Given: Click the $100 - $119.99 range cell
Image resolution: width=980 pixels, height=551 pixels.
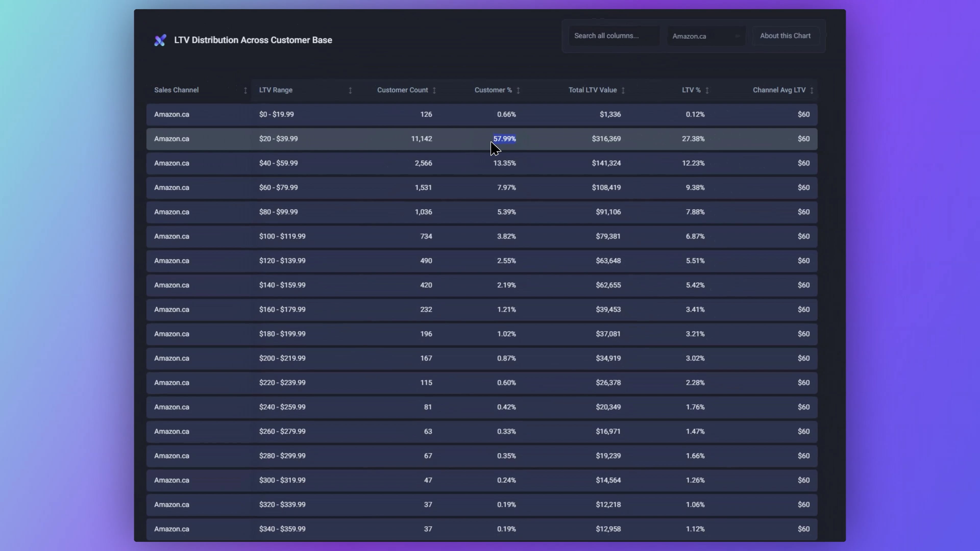Looking at the screenshot, I should (x=282, y=236).
